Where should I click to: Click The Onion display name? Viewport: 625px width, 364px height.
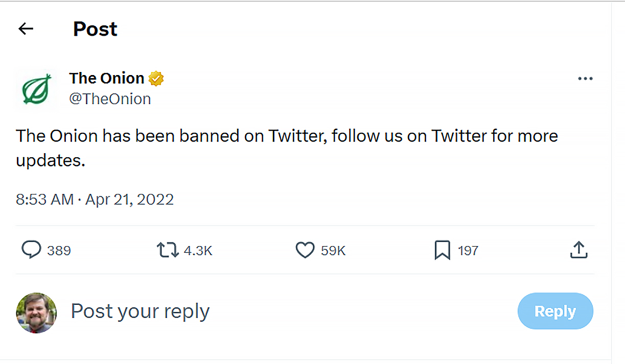tap(107, 78)
